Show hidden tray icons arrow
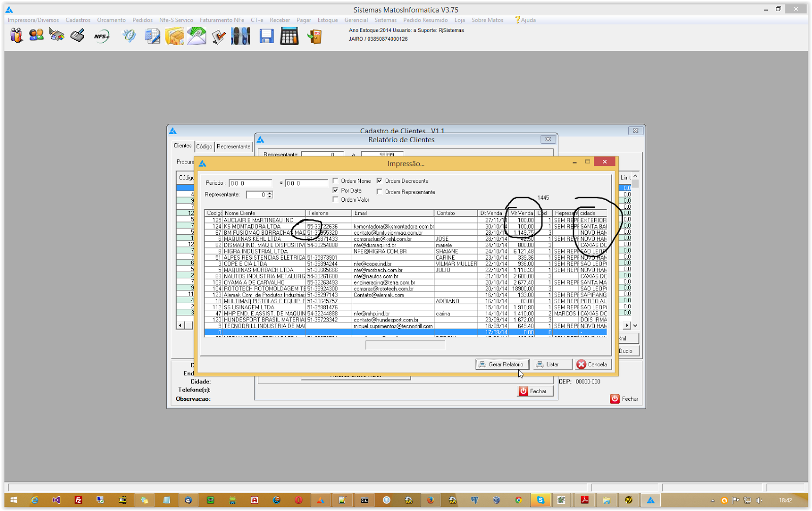Screen dimensions: 812x511 click(x=713, y=501)
